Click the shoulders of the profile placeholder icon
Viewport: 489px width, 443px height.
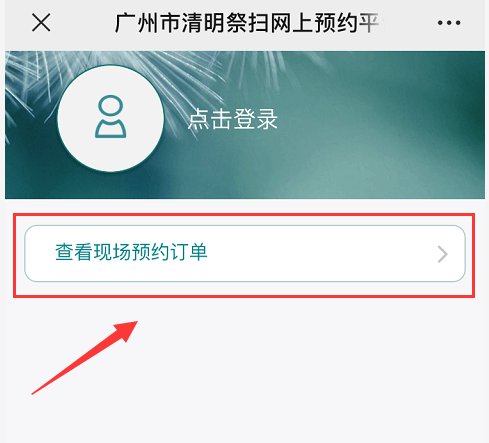[x=110, y=128]
